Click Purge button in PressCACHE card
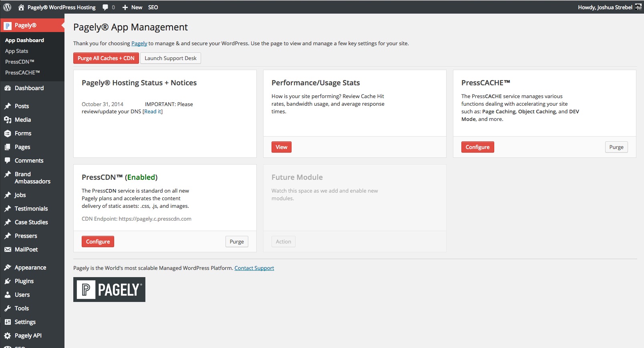 616,147
